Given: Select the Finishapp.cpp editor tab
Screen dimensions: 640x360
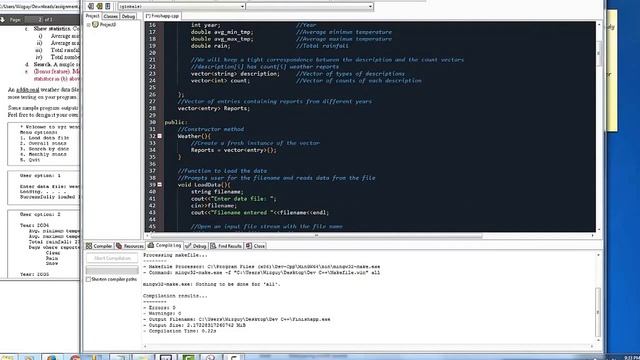Looking at the screenshot, I should tap(162, 16).
